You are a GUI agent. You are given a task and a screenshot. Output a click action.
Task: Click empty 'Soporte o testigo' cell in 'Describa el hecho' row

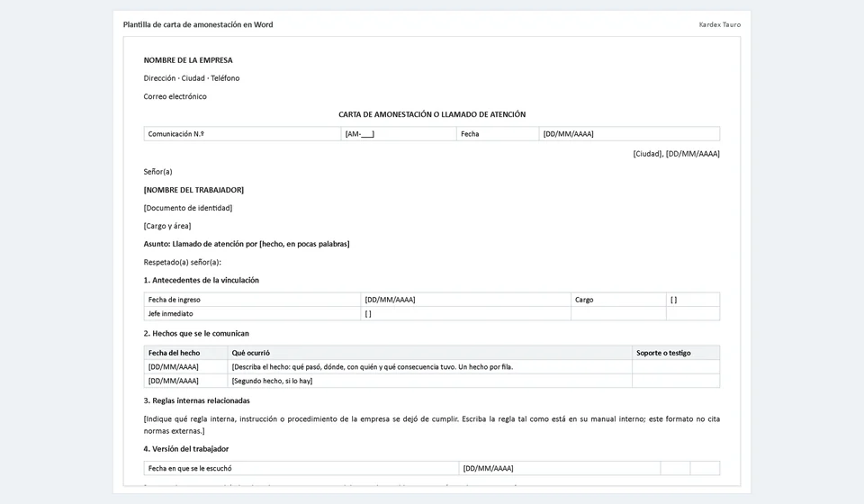pos(676,367)
